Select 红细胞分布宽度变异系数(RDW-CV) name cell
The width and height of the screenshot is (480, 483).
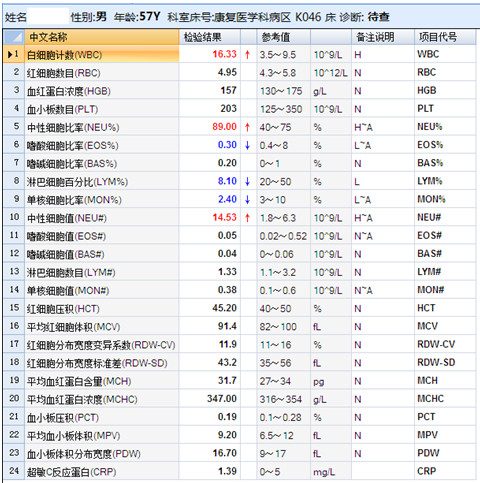pos(101,345)
